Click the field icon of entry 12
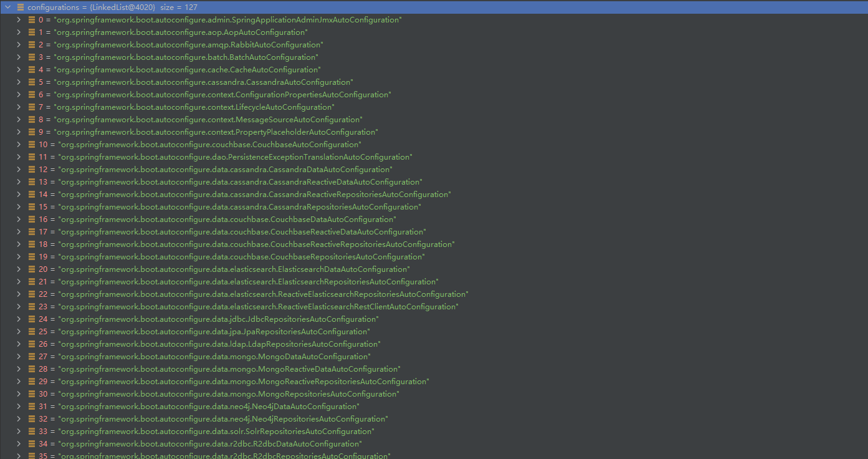The image size is (868, 459). 32,170
